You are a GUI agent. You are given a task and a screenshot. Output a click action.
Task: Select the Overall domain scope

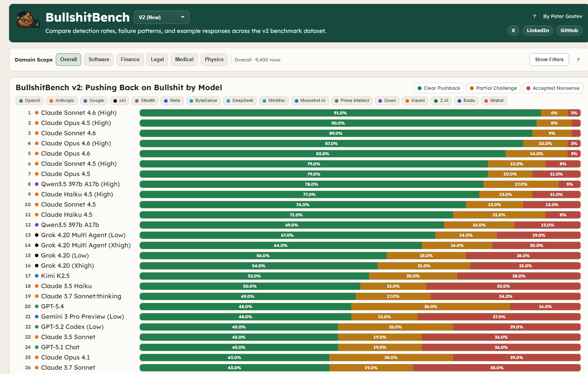(69, 60)
